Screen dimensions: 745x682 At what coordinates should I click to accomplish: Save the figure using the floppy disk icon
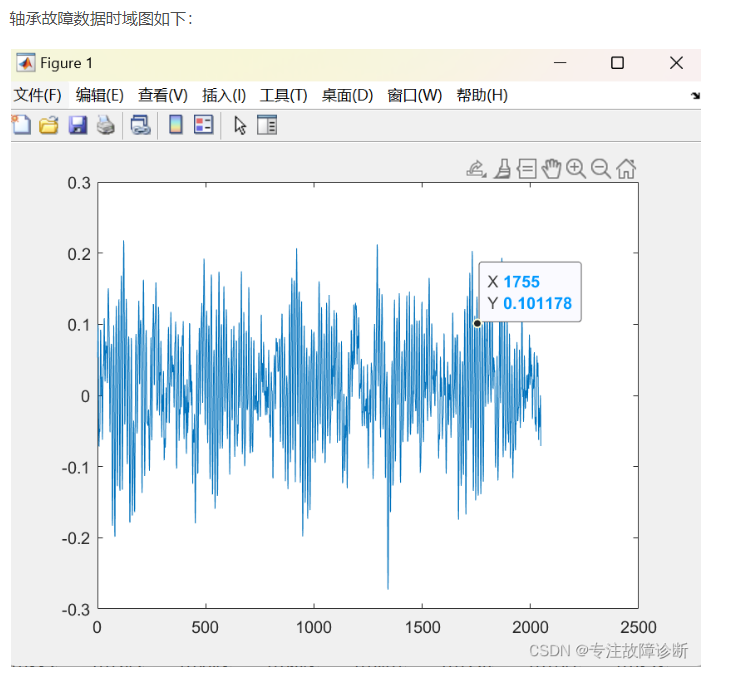pyautogui.click(x=77, y=125)
